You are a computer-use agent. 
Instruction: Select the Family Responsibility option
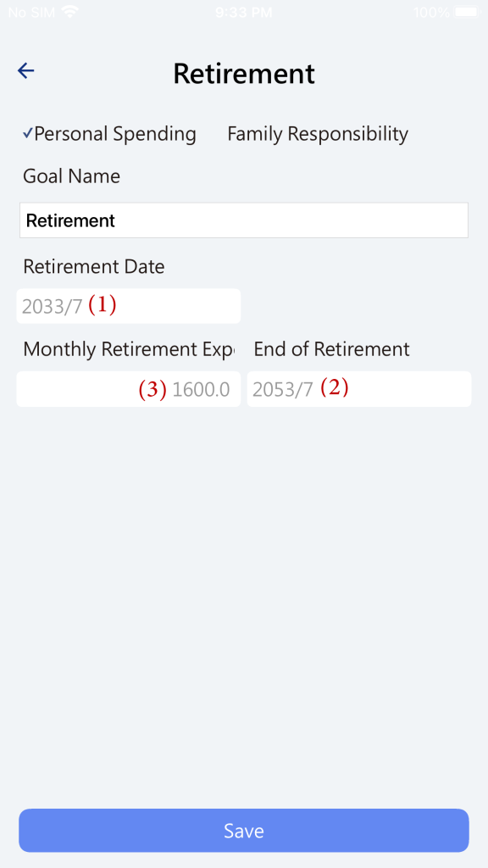pos(318,134)
